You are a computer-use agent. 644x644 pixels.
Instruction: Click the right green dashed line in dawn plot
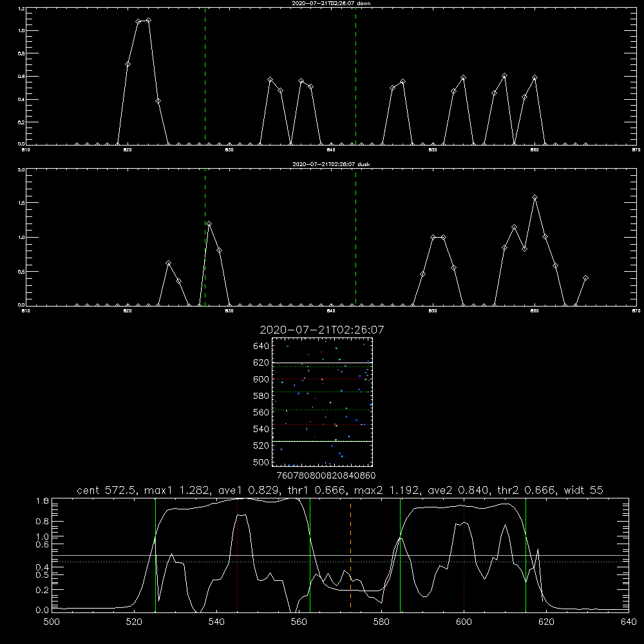pos(355,77)
